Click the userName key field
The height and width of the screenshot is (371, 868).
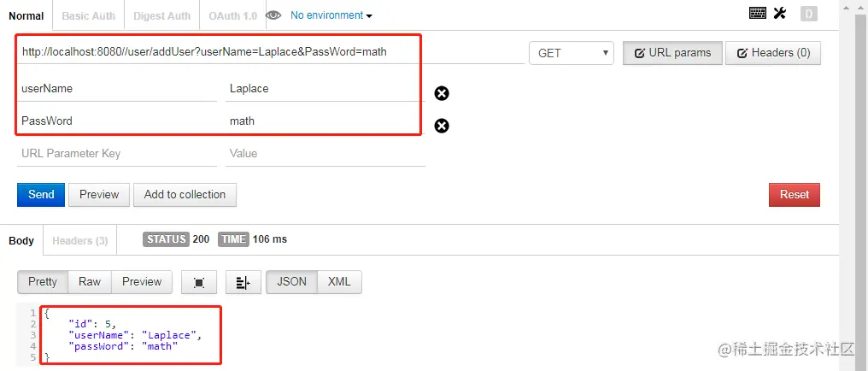coord(117,89)
